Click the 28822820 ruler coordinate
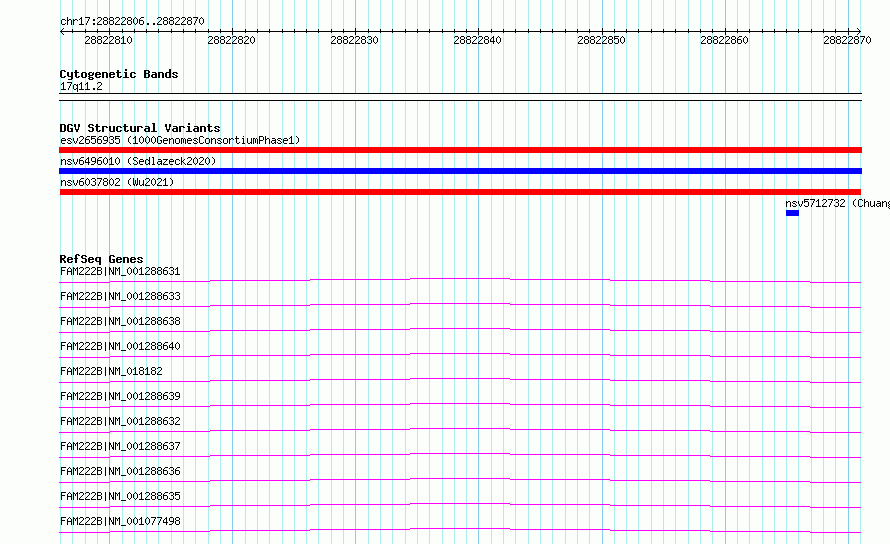The height and width of the screenshot is (544, 890). [232, 40]
